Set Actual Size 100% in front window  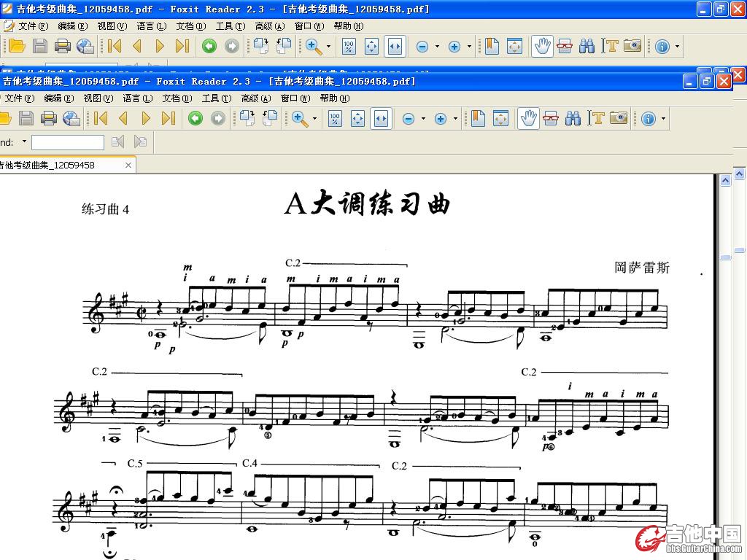335,118
